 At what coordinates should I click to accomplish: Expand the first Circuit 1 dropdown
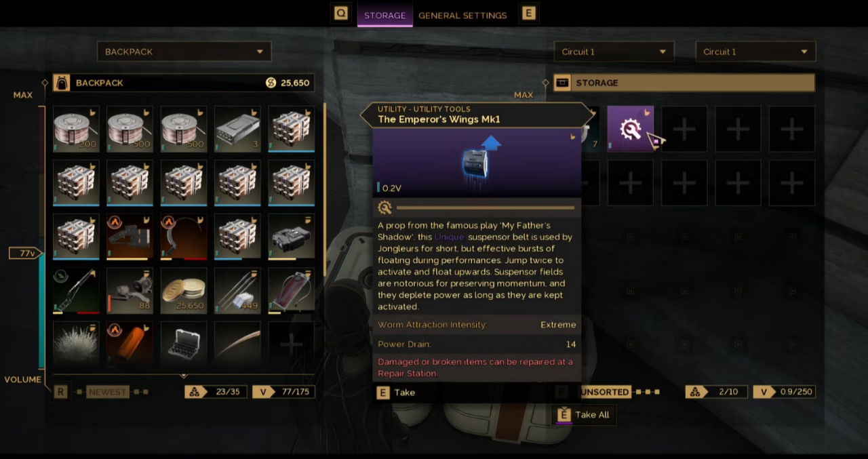click(614, 52)
